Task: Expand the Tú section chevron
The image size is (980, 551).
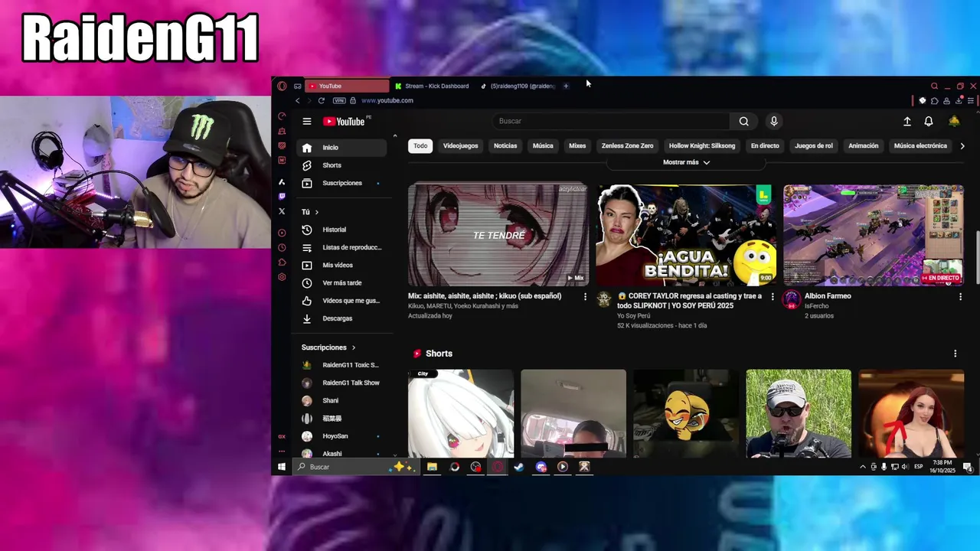Action: coord(316,212)
